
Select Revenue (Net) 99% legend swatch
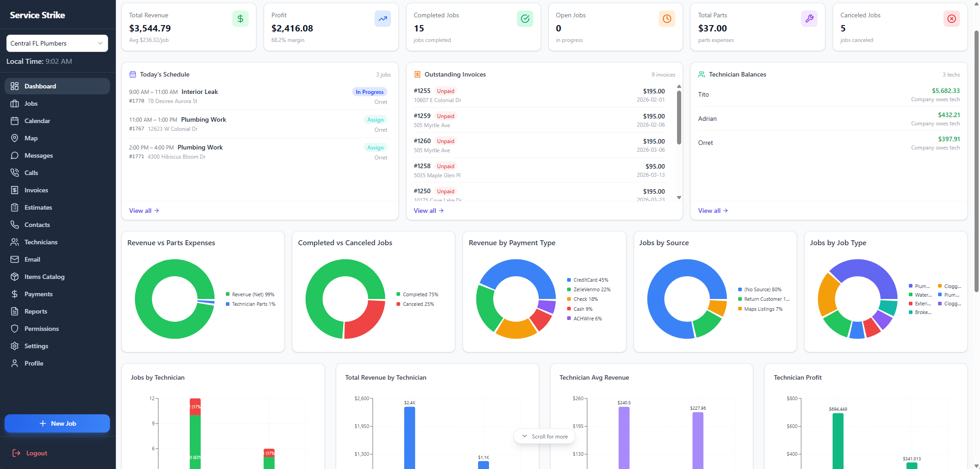[x=228, y=294]
